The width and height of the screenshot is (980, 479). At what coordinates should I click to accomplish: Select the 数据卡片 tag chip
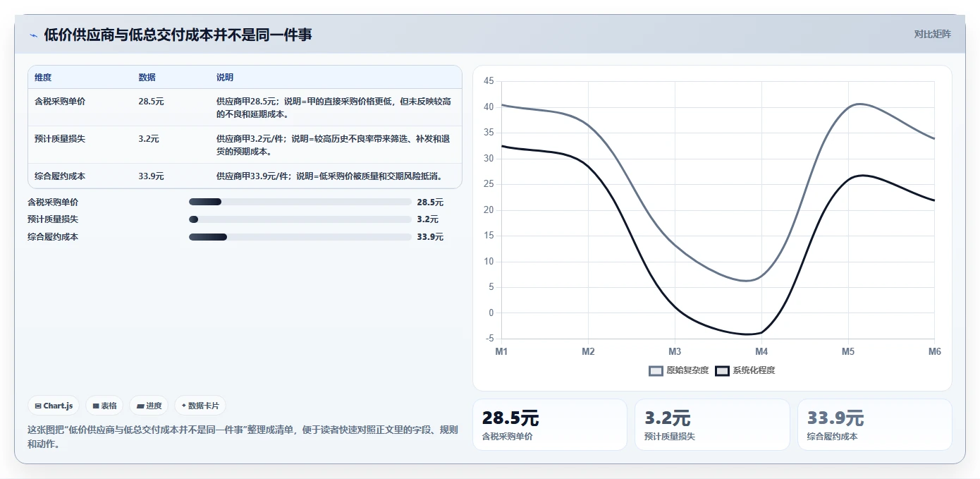pos(200,406)
